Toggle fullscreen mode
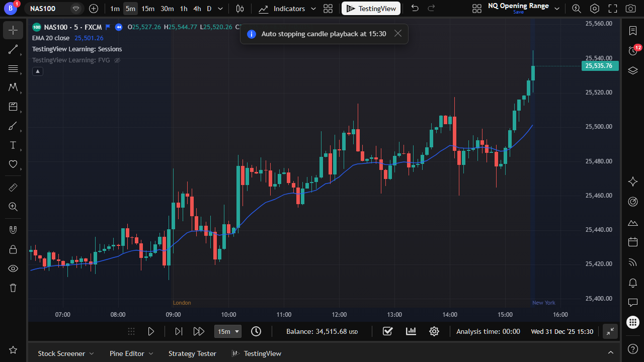The image size is (644, 362). pos(612,9)
